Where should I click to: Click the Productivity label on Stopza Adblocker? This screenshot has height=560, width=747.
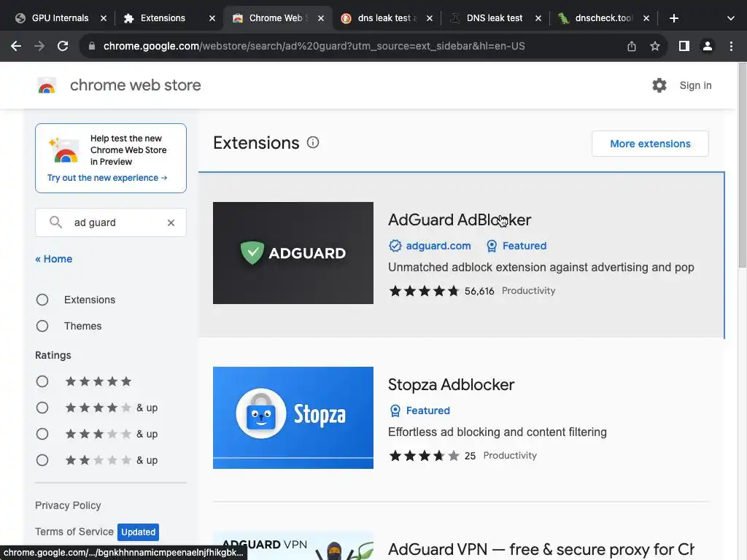coord(510,455)
